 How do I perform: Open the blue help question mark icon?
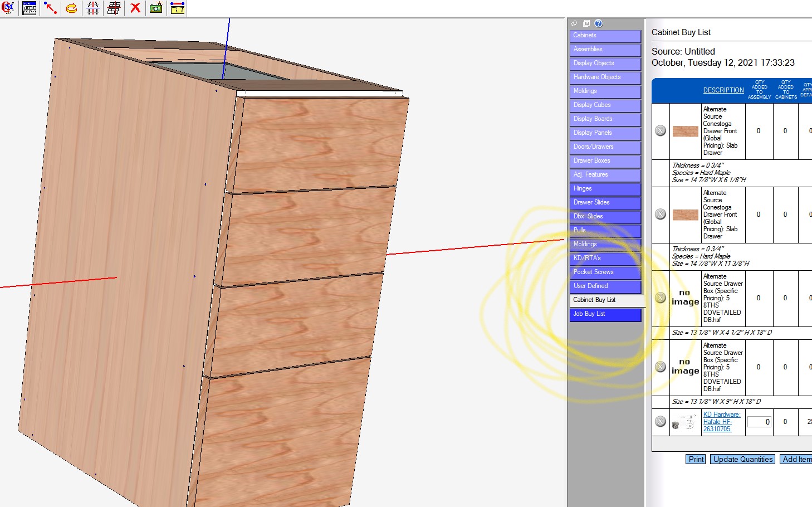point(599,23)
